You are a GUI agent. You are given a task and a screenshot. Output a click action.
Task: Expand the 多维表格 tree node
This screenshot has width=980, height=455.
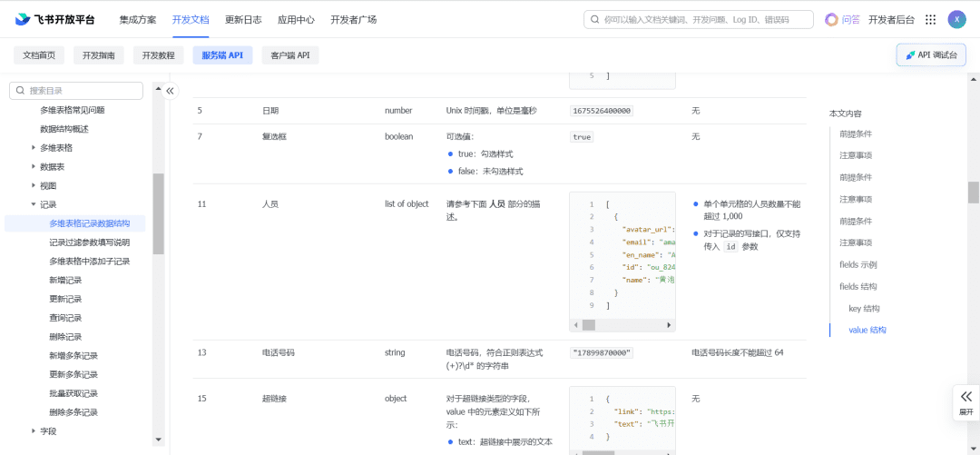point(34,147)
